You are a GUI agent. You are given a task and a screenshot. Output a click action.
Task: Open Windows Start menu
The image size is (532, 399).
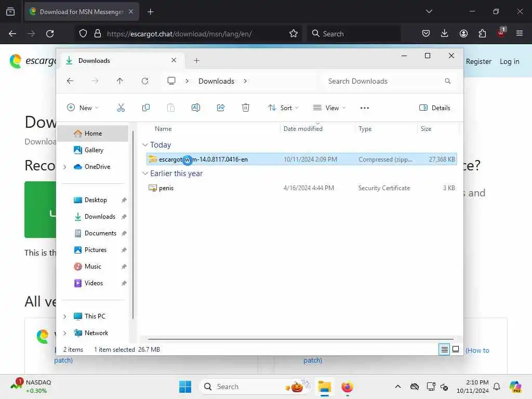[185, 387]
